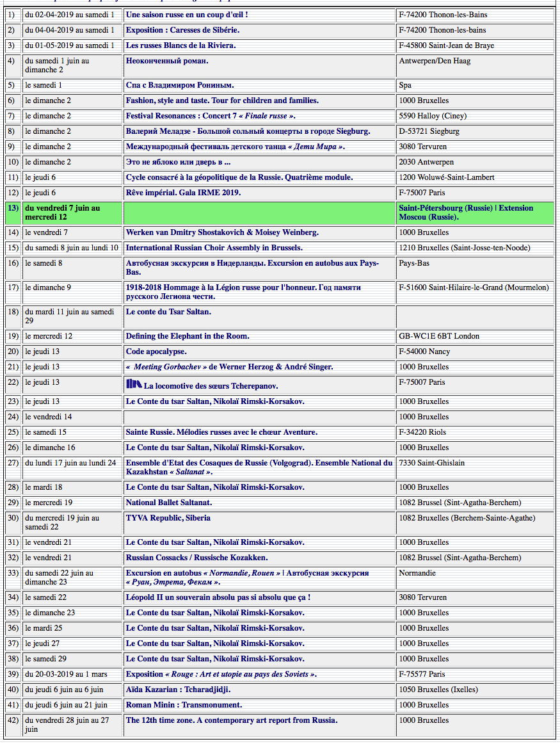Click location '1050 Bruxelles (Ixelles)'
This screenshot has width=560, height=744.
[438, 690]
